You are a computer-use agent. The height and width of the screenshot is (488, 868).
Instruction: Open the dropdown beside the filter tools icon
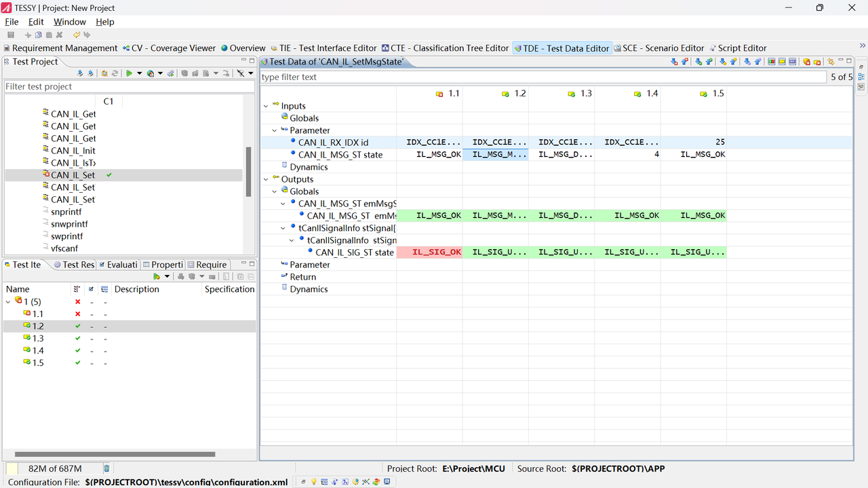251,73
